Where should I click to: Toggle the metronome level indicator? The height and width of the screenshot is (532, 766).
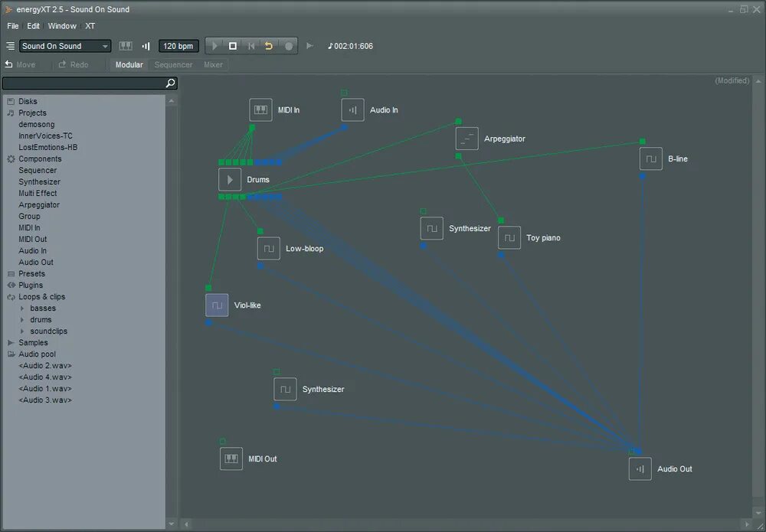click(x=146, y=45)
